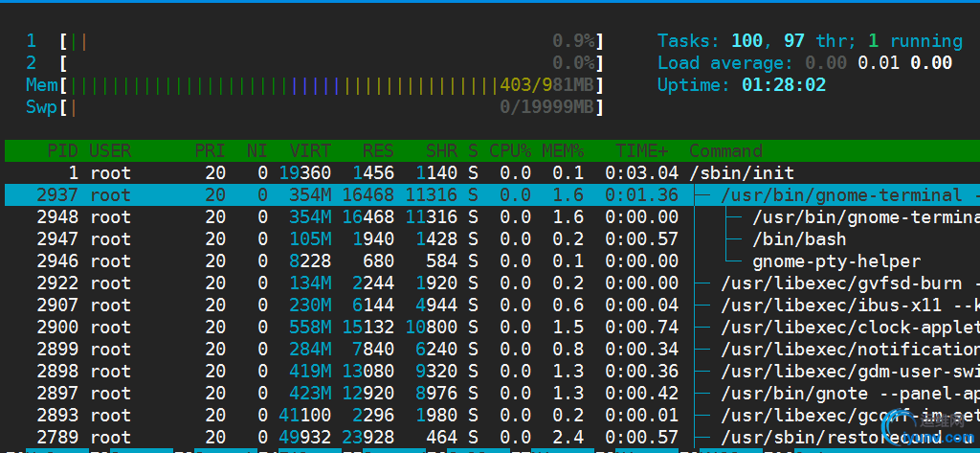
Task: Select the clock-applet process
Action: point(493,328)
